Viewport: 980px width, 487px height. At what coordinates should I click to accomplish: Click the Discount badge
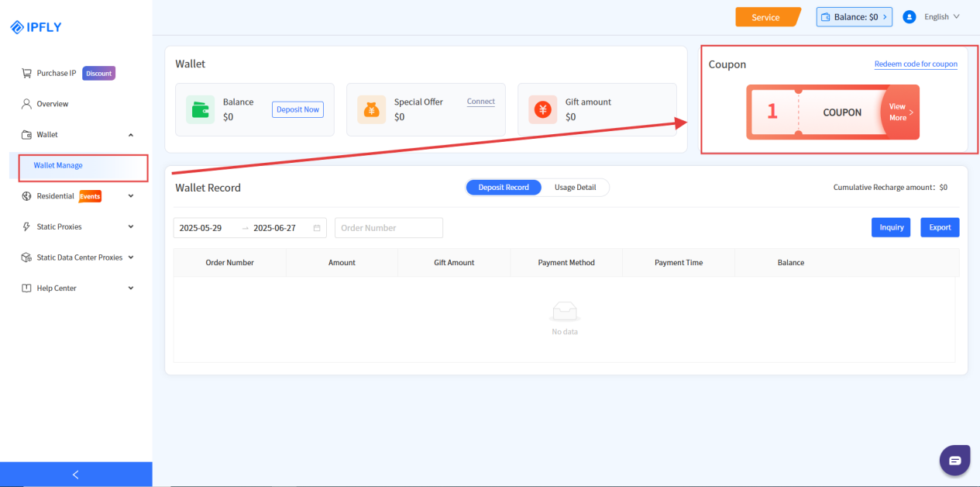[98, 73]
